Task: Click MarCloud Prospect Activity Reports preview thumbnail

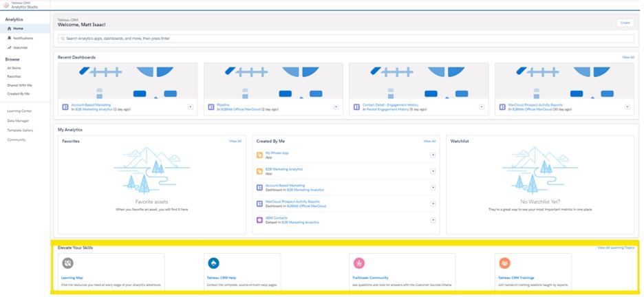Action: (565, 81)
